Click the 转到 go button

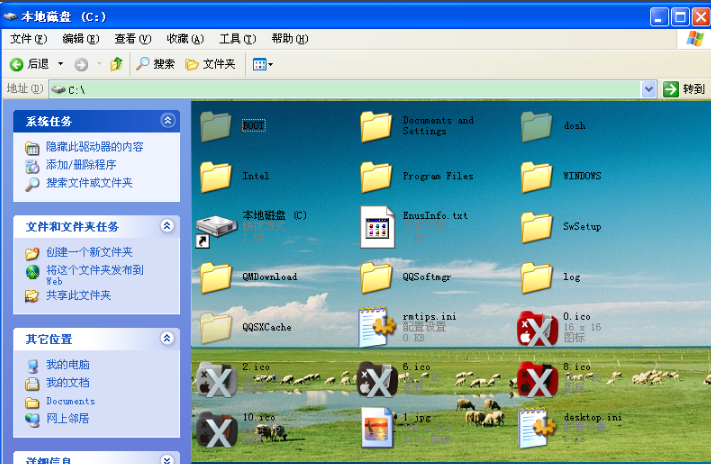tap(685, 89)
